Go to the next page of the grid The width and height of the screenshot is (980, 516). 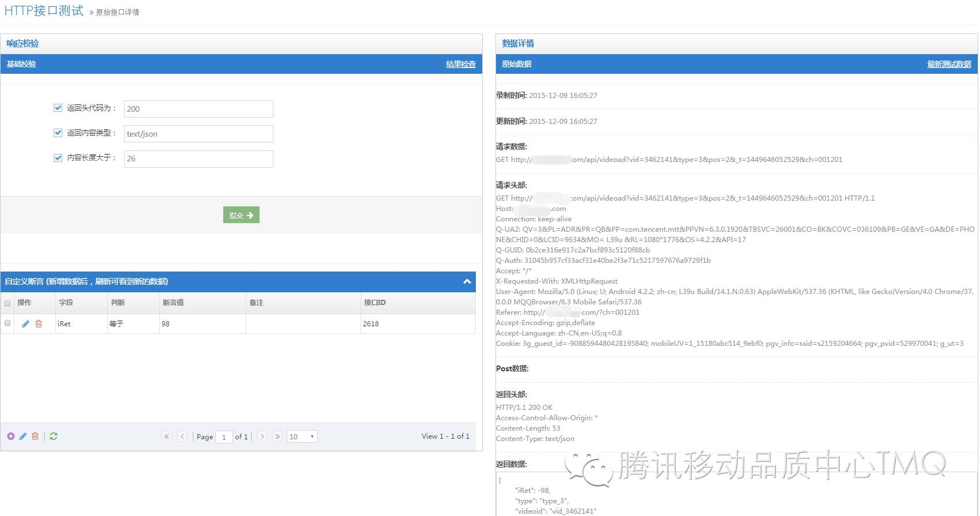click(x=262, y=436)
